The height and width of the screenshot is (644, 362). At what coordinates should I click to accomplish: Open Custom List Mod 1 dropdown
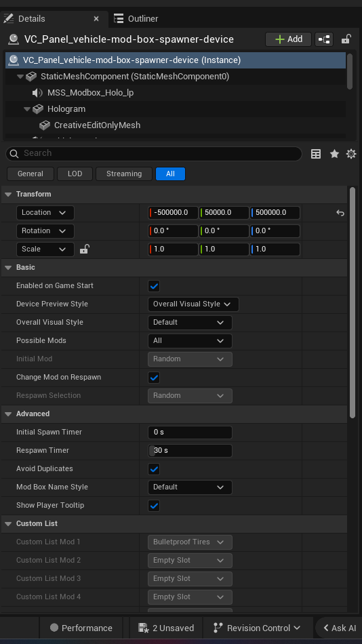pyautogui.click(x=190, y=542)
